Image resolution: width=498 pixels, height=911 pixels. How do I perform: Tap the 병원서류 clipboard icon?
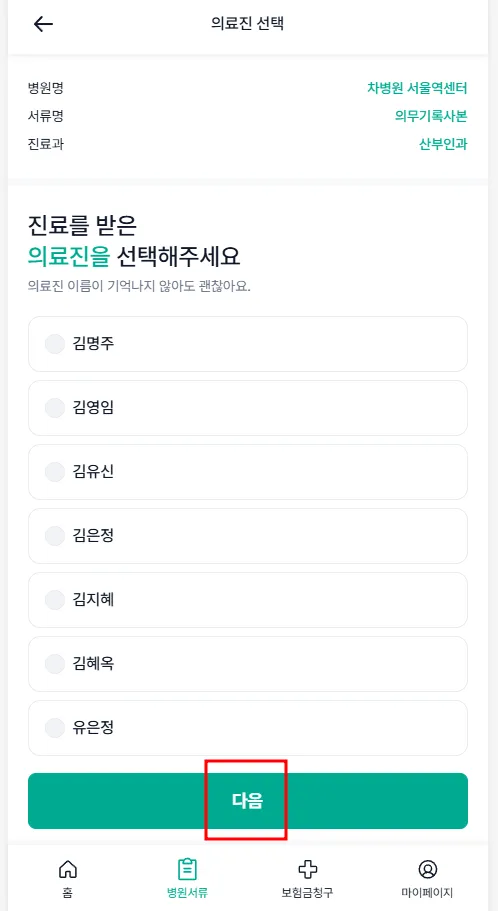pyautogui.click(x=187, y=870)
